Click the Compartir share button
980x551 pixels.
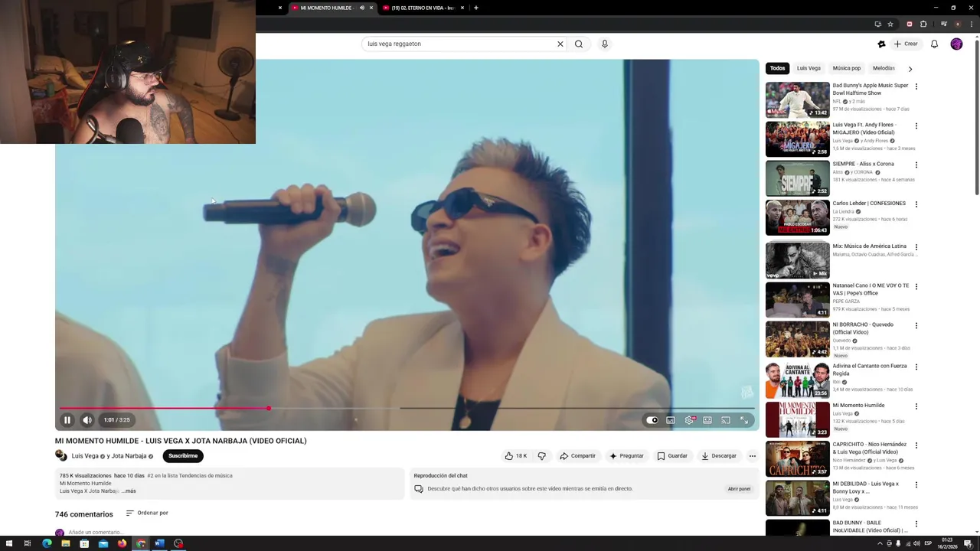(x=577, y=456)
